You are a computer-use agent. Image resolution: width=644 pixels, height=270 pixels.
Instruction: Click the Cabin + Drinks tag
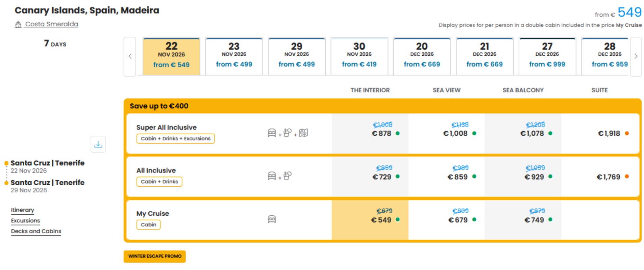(159, 182)
